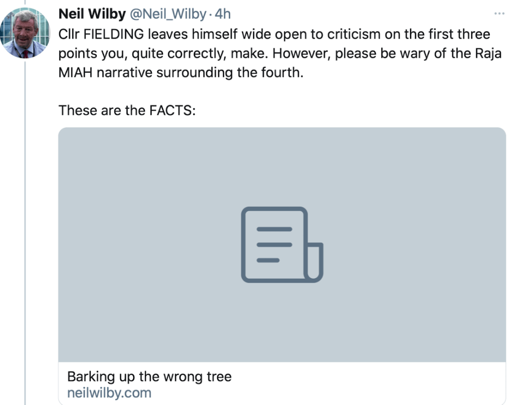Click the "MIAH narrative surrounding the fourth" line
This screenshot has width=532, height=405.
pyautogui.click(x=180, y=72)
